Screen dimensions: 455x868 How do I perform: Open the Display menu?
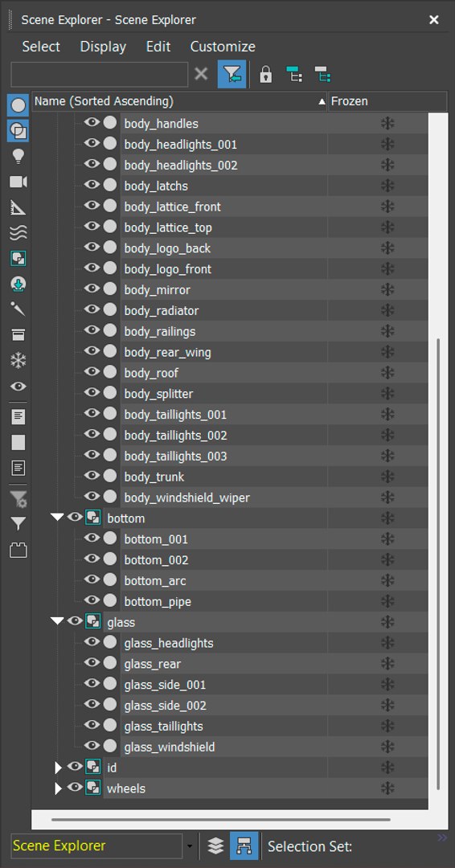point(103,47)
